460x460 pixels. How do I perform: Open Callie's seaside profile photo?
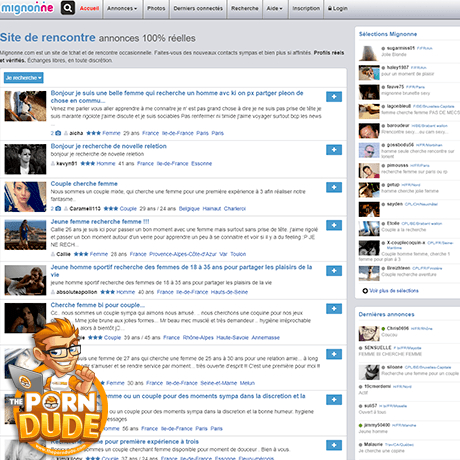coord(25,235)
